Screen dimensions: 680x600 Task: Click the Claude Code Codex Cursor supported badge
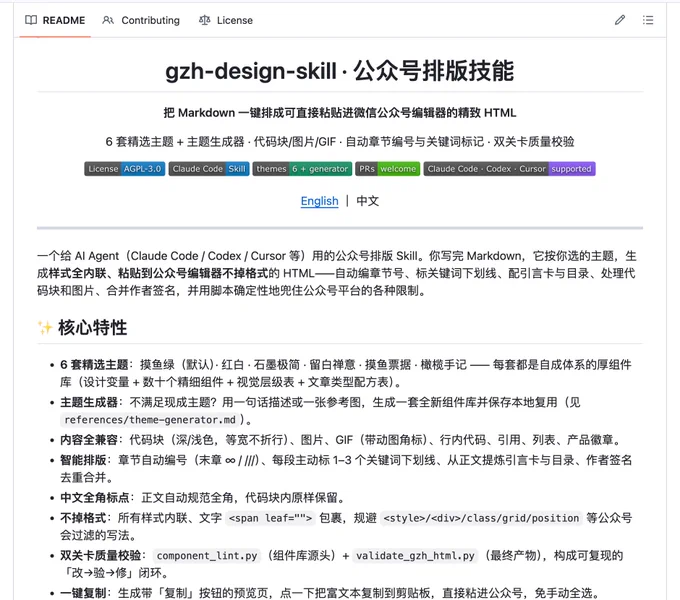point(510,169)
